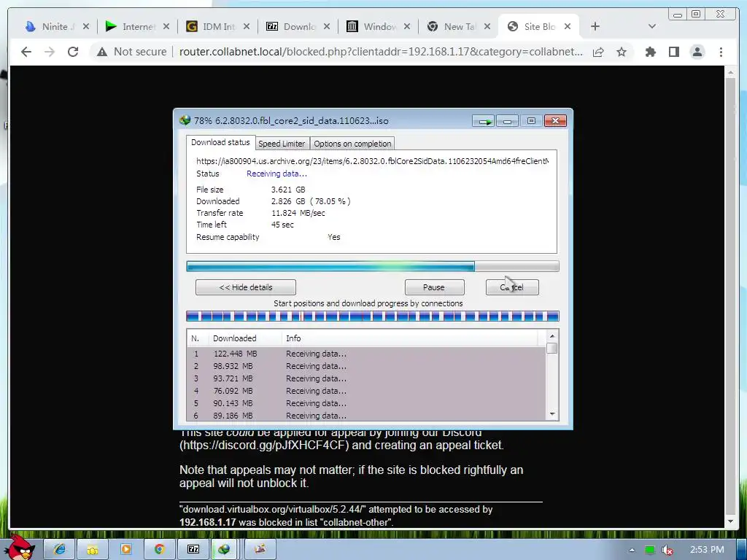Click the IDM globe icon in dialog title
The width and height of the screenshot is (747, 560).
(185, 120)
